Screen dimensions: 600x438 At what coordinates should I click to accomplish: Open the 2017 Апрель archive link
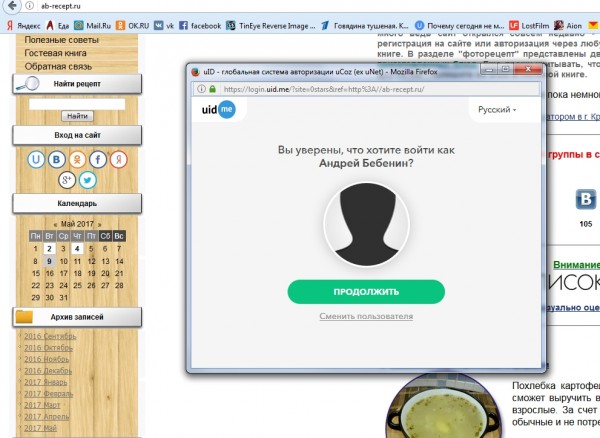click(47, 417)
